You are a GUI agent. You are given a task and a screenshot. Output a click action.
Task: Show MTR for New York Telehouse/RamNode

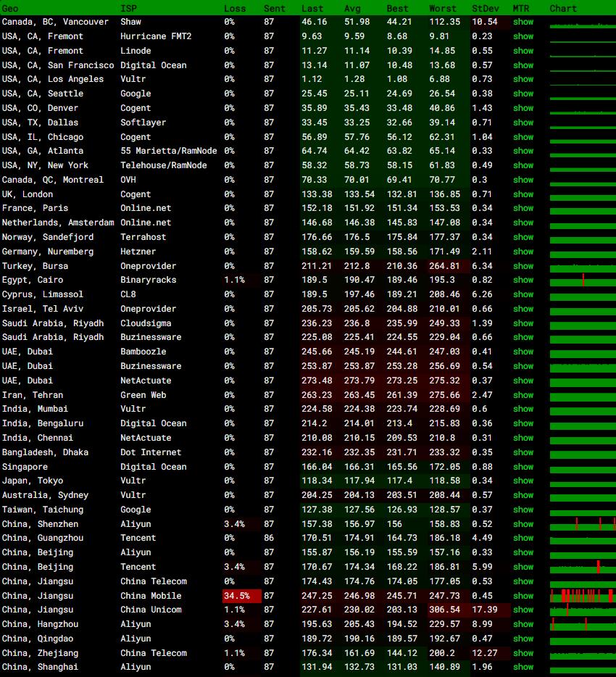tap(523, 165)
